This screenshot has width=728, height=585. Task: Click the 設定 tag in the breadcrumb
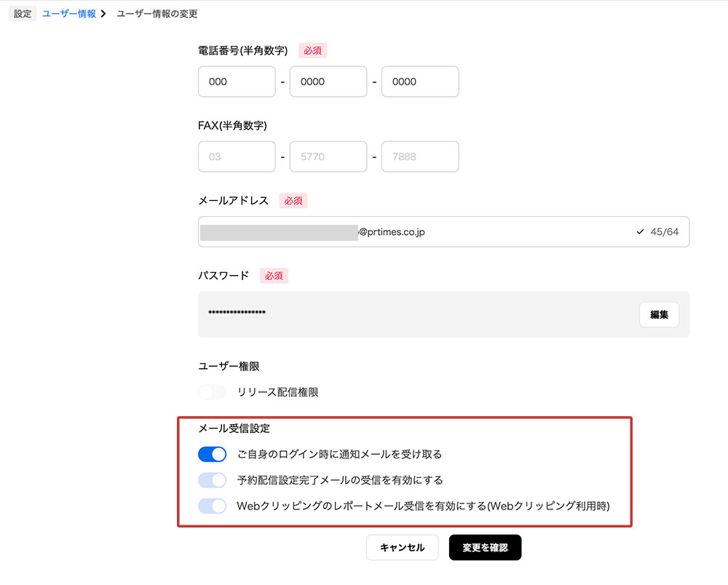tap(23, 14)
